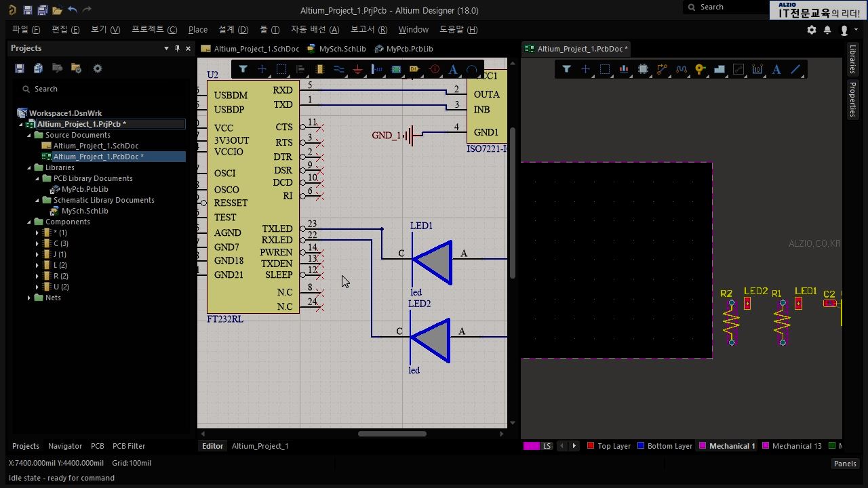Click the place via icon in PCB toolbar

[x=701, y=69]
